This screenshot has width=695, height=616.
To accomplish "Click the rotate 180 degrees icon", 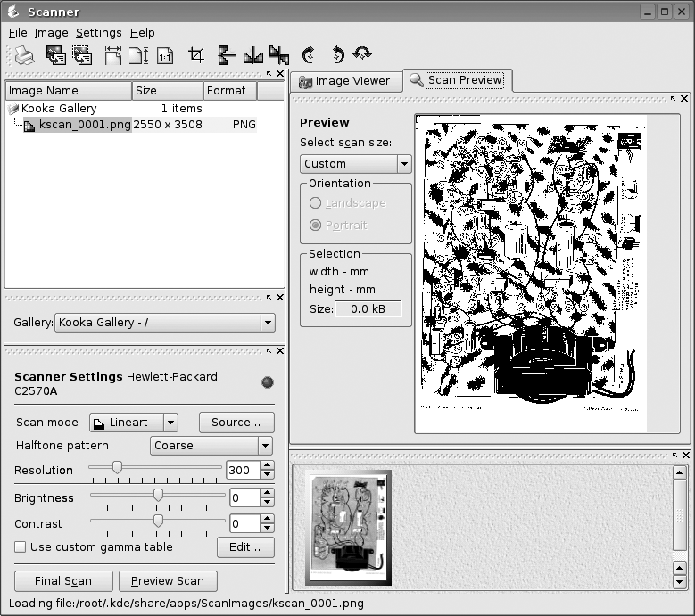I will tap(362, 53).
